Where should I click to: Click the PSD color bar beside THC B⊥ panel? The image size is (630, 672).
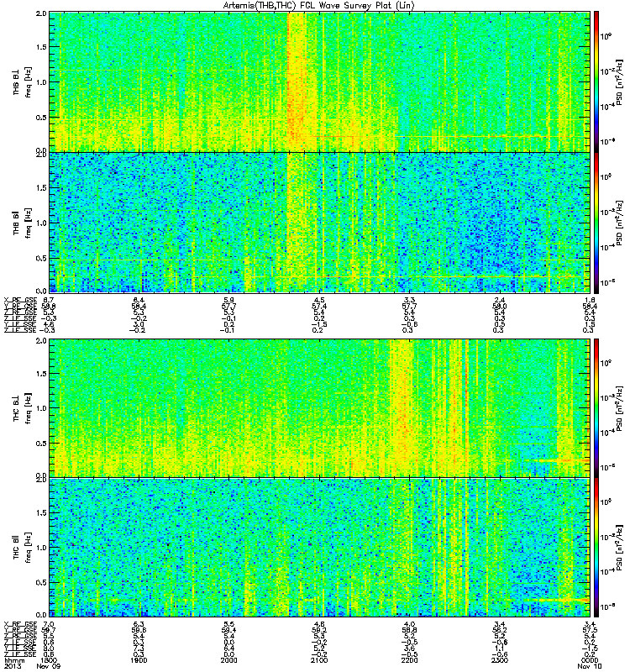coord(596,408)
